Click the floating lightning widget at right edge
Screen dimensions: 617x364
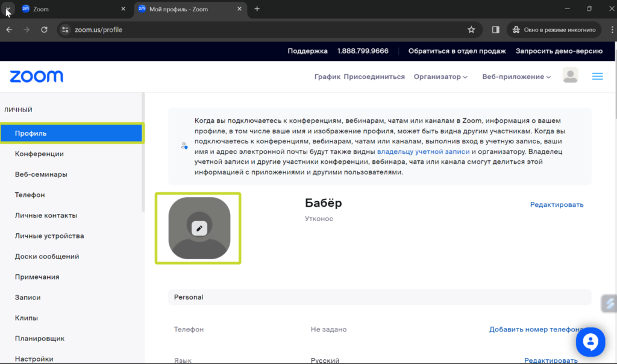point(609,303)
